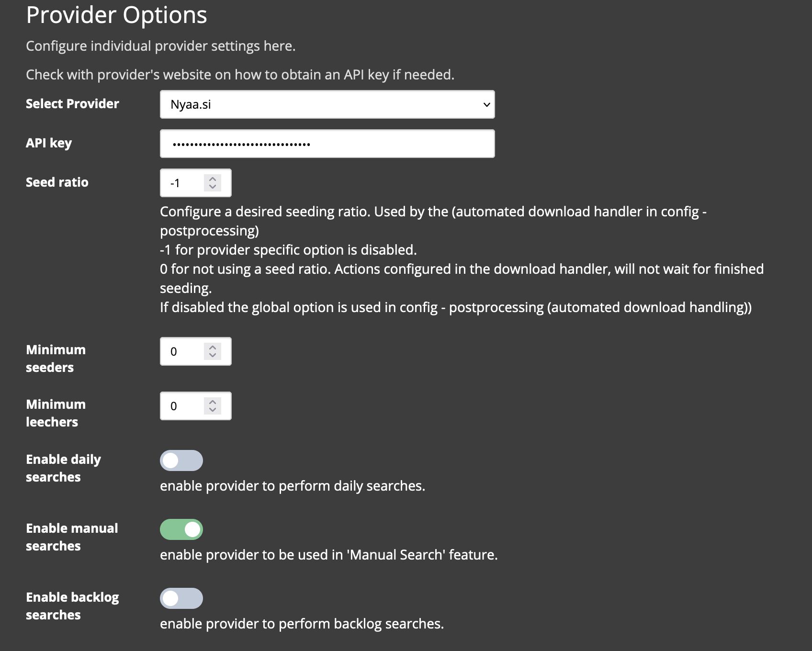Lower Minimum leechers with the down arrow
Viewport: 812px width, 651px height.
point(213,410)
